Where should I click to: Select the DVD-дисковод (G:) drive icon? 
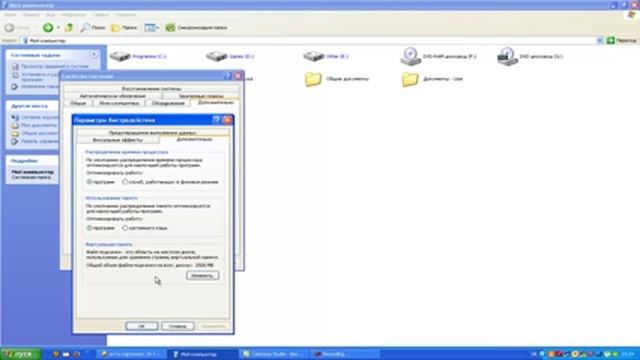(507, 56)
